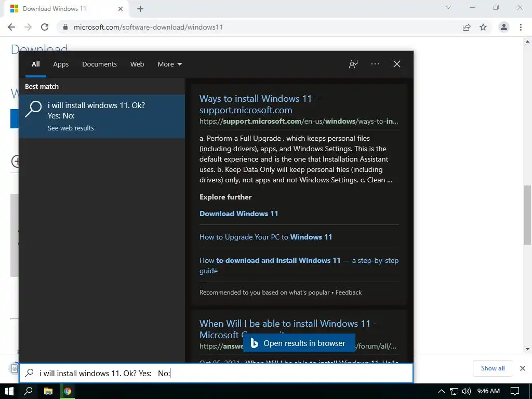Screen dimensions: 532x399
Task: Click the Explore further heading
Action: tap(225, 197)
